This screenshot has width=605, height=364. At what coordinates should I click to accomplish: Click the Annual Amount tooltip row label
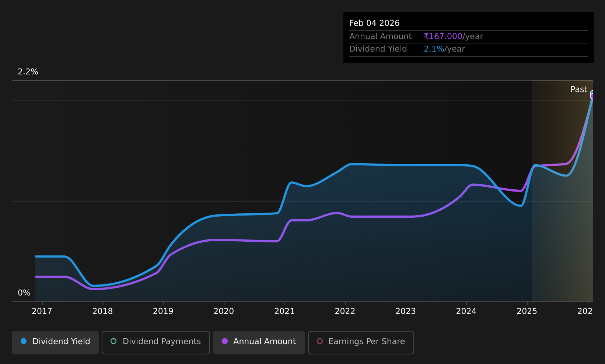[380, 36]
